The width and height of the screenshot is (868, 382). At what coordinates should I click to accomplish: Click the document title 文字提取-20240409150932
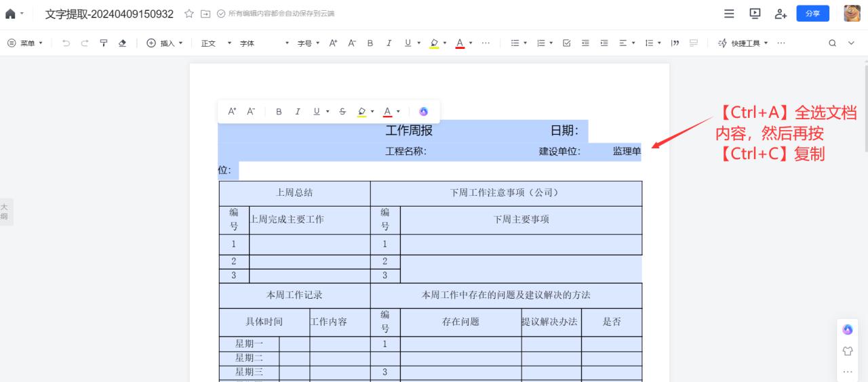tap(109, 14)
